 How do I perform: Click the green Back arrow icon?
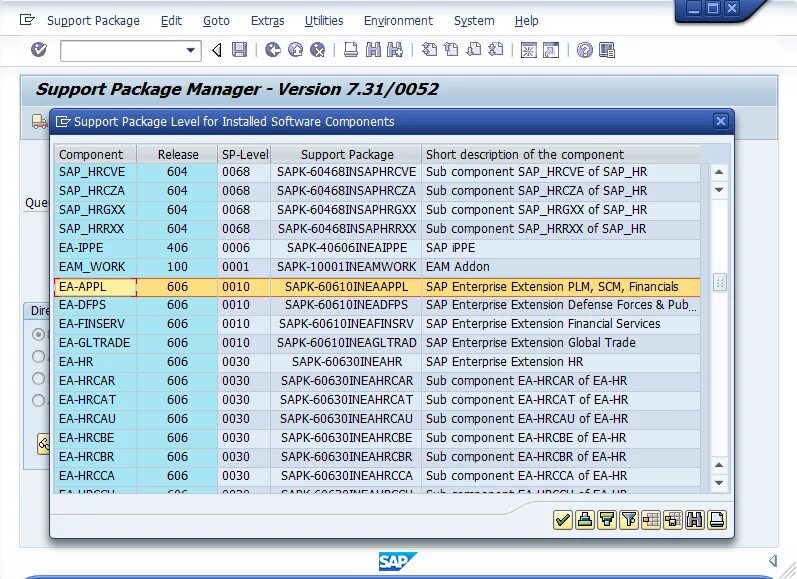pos(273,50)
